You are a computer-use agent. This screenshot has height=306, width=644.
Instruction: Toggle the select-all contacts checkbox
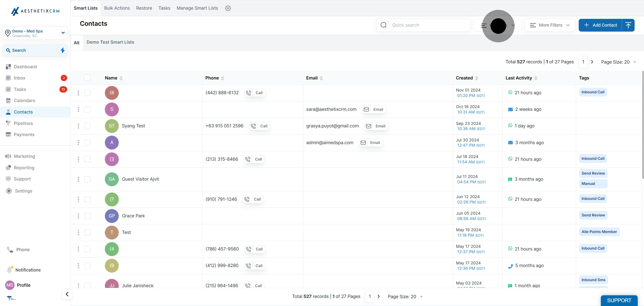pos(87,78)
